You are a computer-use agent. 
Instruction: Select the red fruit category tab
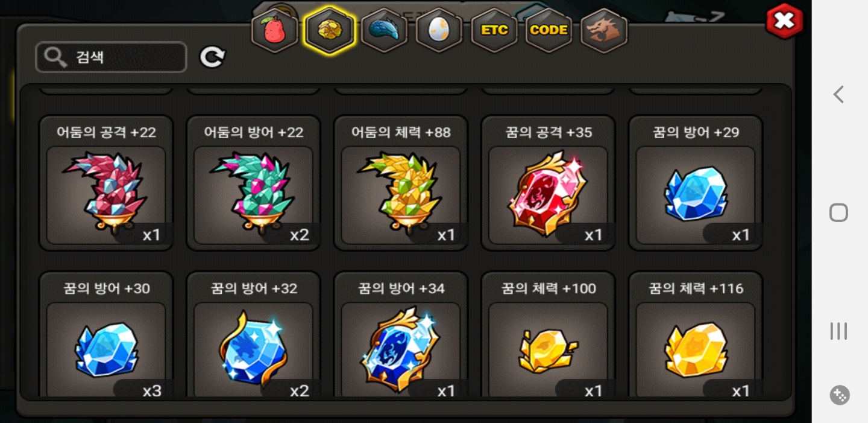275,30
